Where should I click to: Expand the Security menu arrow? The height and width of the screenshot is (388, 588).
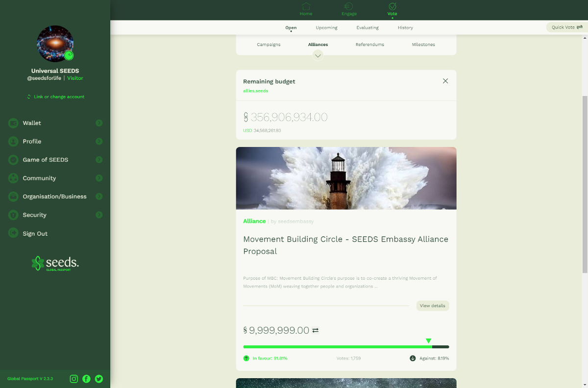[x=99, y=215]
